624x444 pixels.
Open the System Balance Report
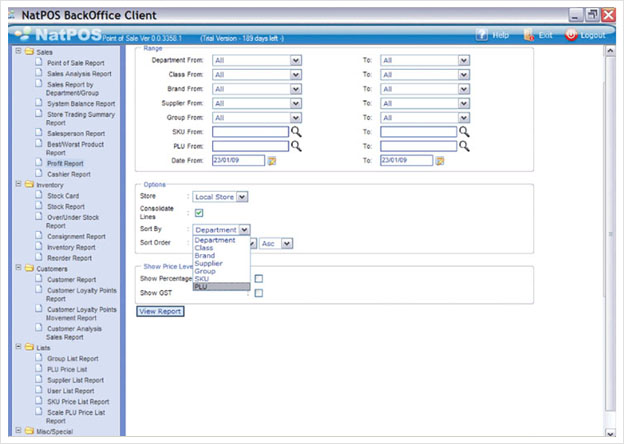pyautogui.click(x=81, y=103)
